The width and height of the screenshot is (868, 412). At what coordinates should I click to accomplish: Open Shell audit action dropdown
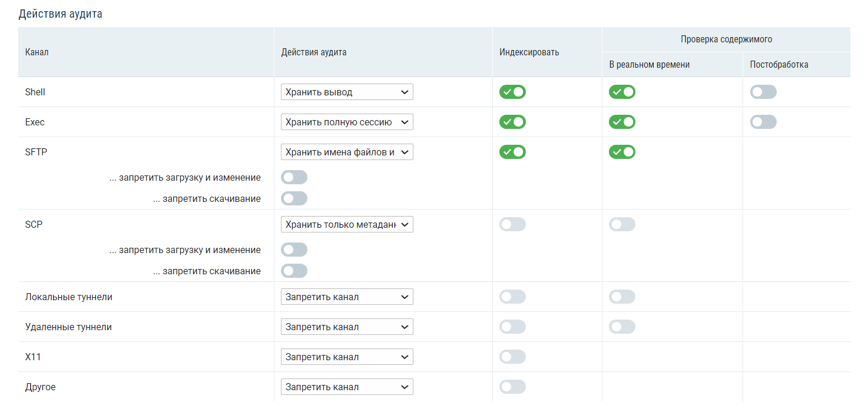(x=347, y=92)
